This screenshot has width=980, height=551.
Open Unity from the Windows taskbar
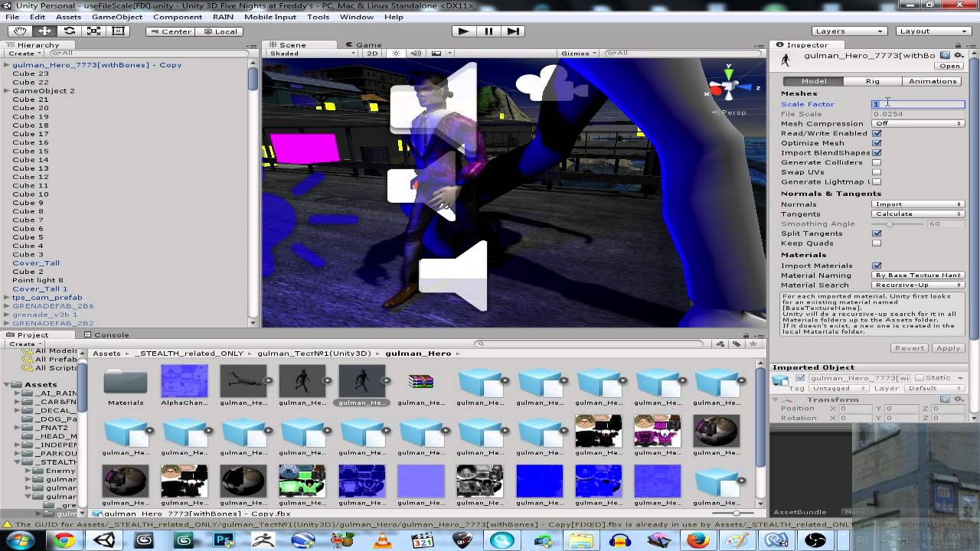[105, 541]
